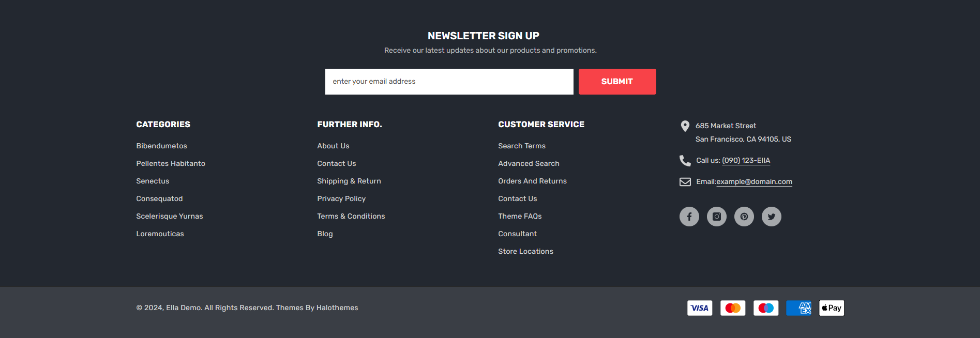Open the Twitter social icon
This screenshot has height=338, width=980.
click(771, 217)
